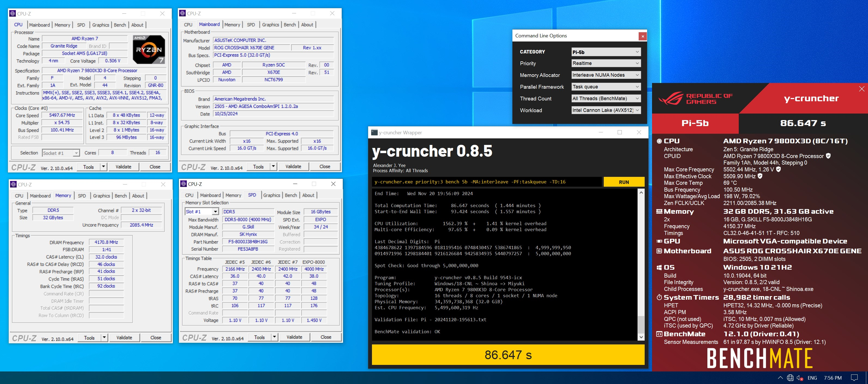Open Tools arrow dropdown in SPD window
This screenshot has width=868, height=384.
274,337
